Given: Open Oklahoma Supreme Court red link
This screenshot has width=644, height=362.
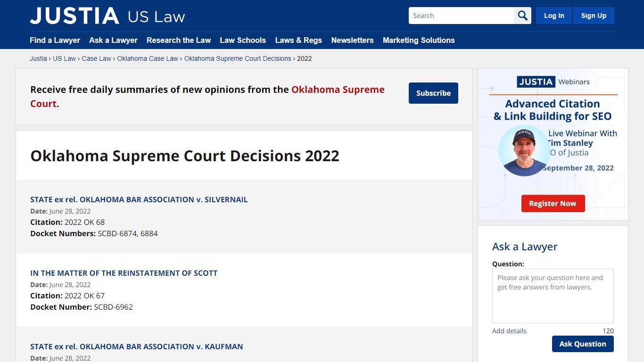Looking at the screenshot, I should [x=207, y=97].
